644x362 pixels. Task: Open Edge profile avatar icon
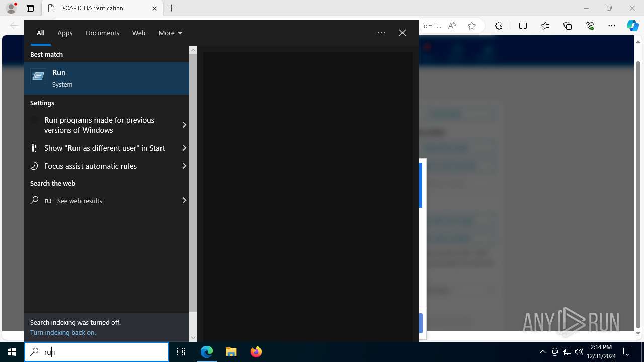coord(11,8)
